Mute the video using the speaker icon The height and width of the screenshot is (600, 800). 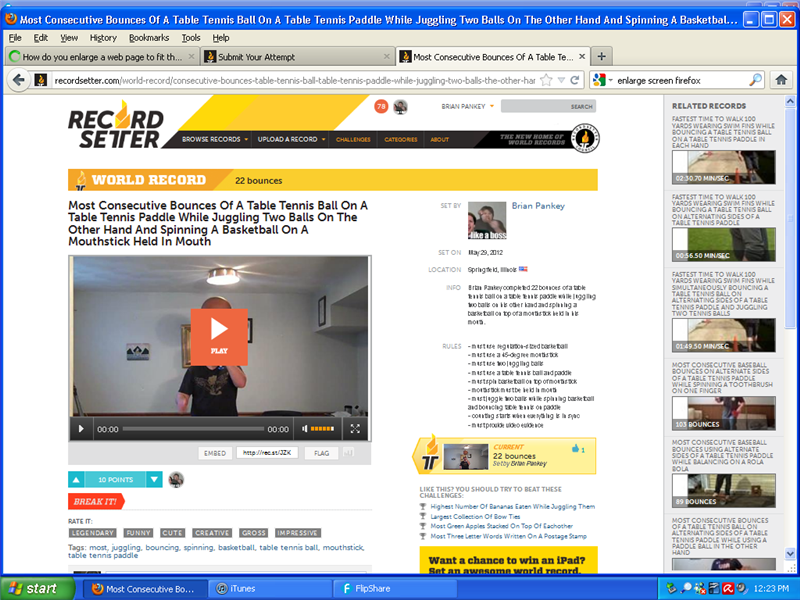point(305,429)
